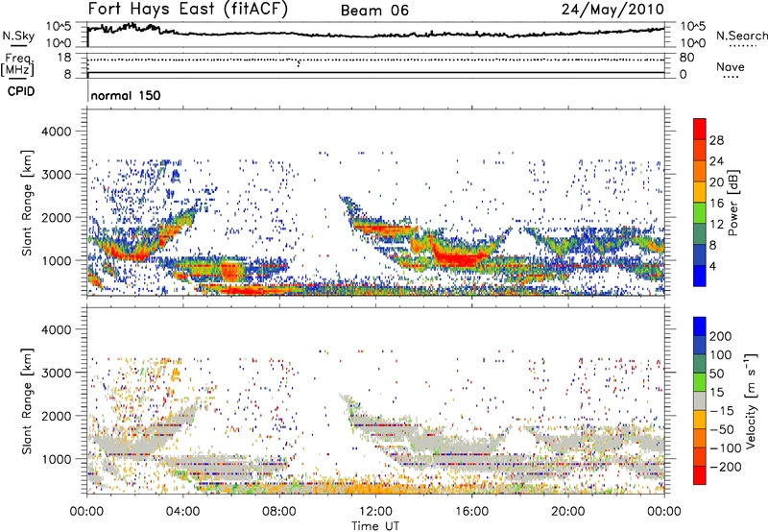Click the Power colorbar blue bottom segment
Viewport: 768px width, 532px height.
(x=700, y=276)
